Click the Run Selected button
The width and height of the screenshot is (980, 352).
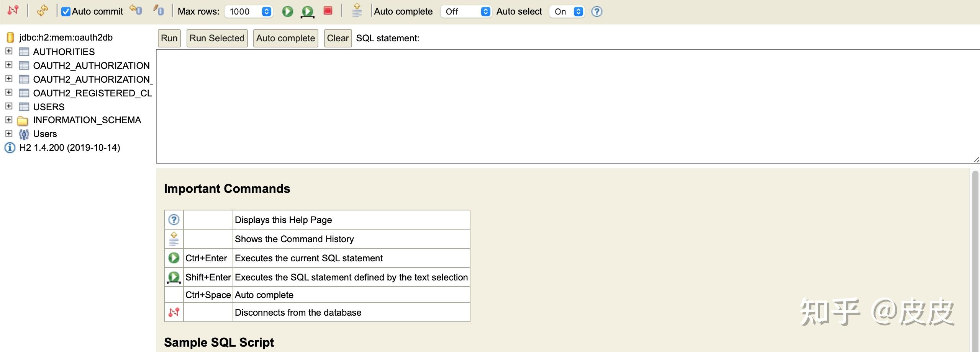(216, 38)
